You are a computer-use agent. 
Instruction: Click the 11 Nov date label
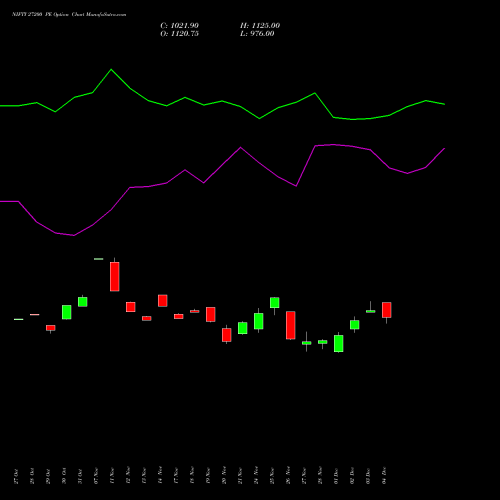tap(112, 476)
